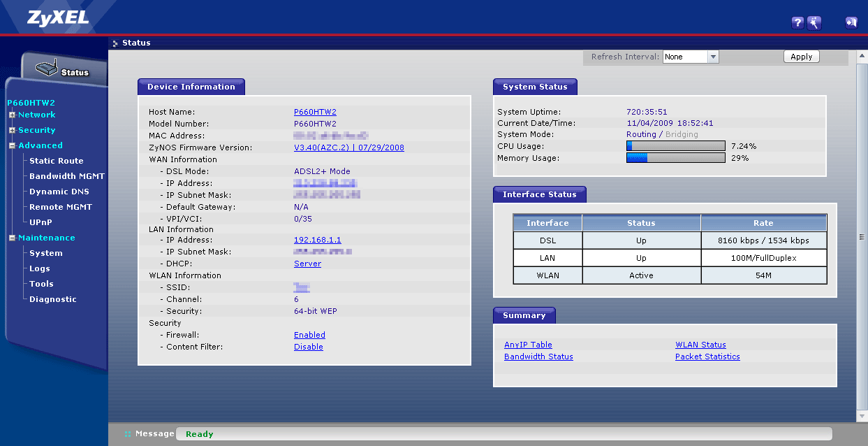View the Bandwidth Status link

click(538, 357)
